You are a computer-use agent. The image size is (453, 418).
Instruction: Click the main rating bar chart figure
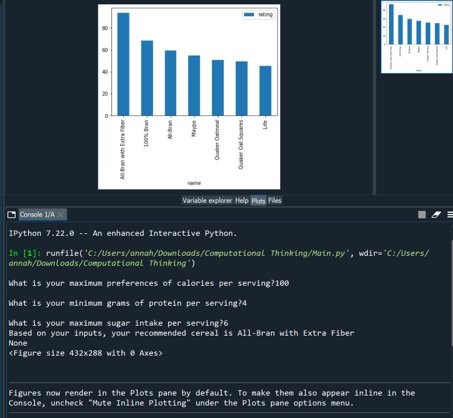pos(189,97)
